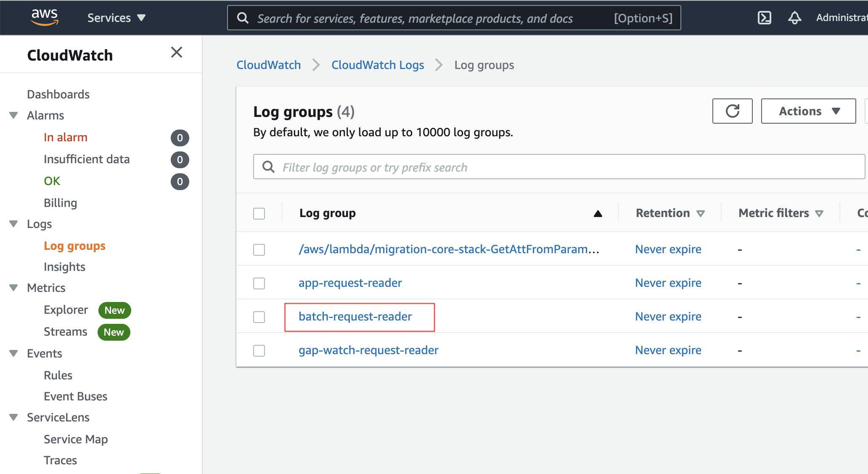Open Insufficient data alarms in the sidebar
This screenshot has height=474, width=868.
(87, 159)
